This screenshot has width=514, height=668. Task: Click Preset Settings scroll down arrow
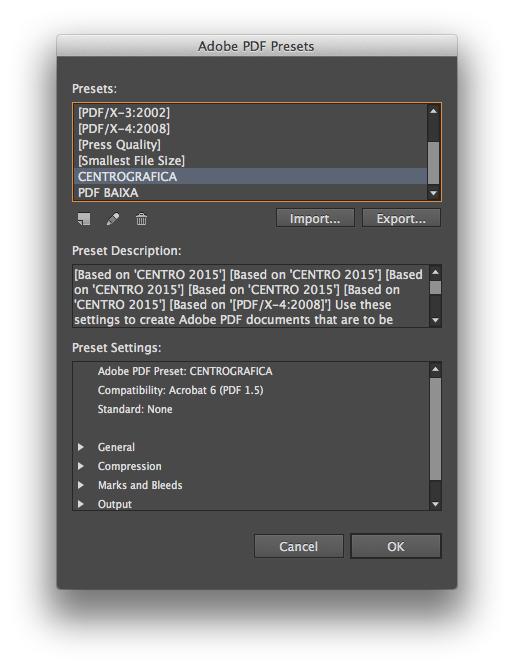435,504
